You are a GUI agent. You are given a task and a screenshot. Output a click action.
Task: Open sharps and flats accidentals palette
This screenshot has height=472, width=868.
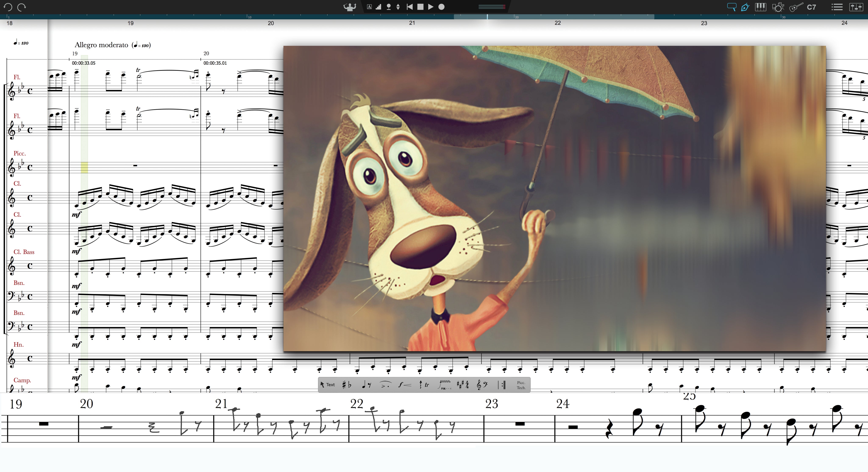pos(347,385)
